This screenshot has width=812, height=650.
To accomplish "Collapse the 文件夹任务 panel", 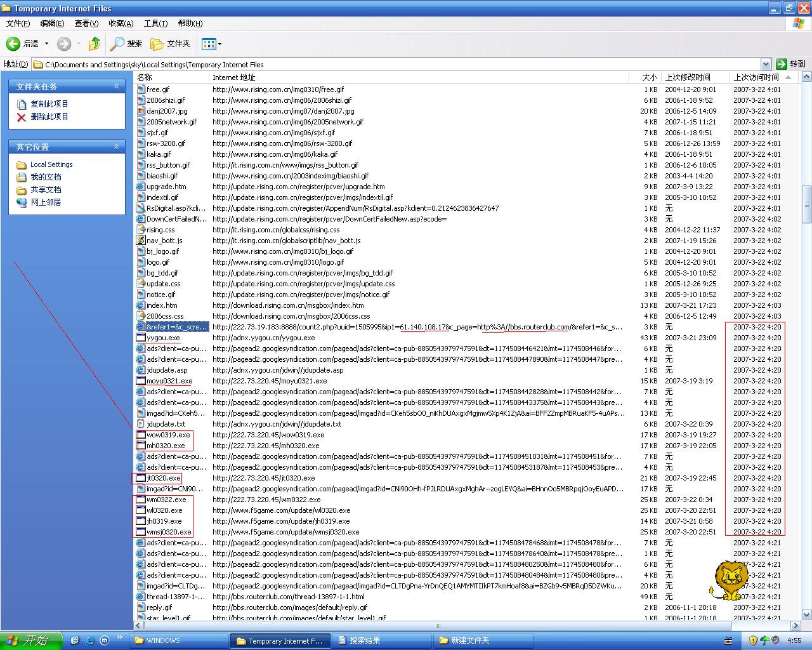I will click(x=116, y=86).
